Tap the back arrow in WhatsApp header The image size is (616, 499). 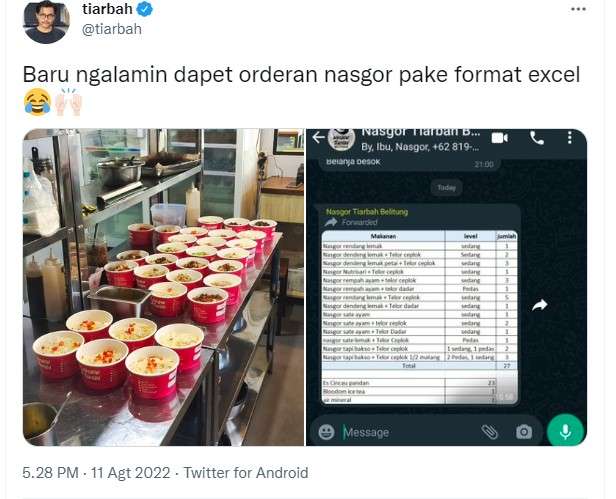pos(318,138)
